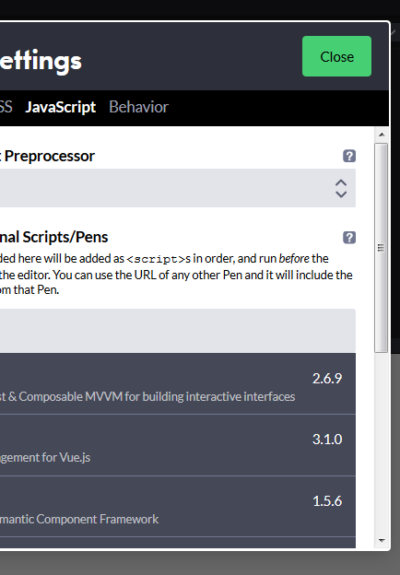
Task: Click the scrollbar down arrow
Action: coord(381,540)
